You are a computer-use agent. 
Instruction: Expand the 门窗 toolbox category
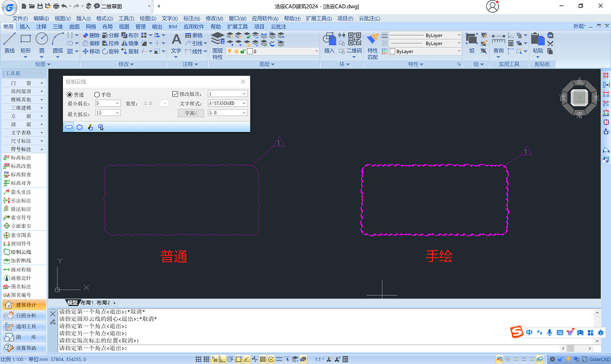pos(23,82)
